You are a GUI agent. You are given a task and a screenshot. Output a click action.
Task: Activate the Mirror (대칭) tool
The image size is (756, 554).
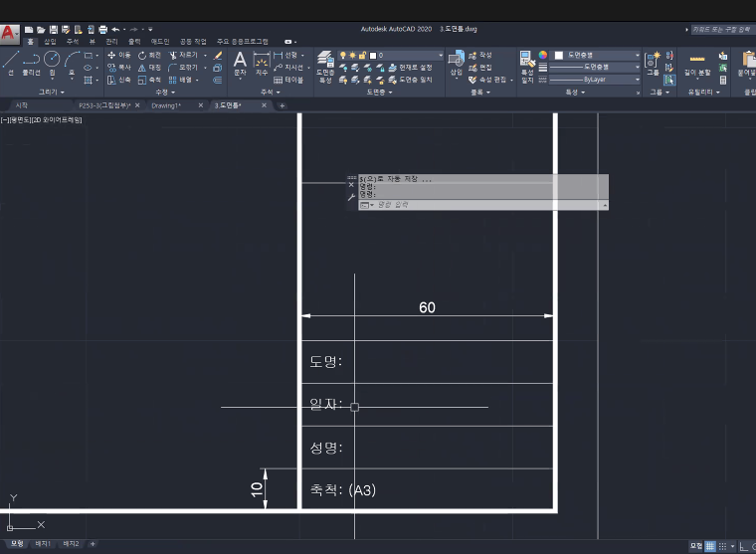[149, 68]
